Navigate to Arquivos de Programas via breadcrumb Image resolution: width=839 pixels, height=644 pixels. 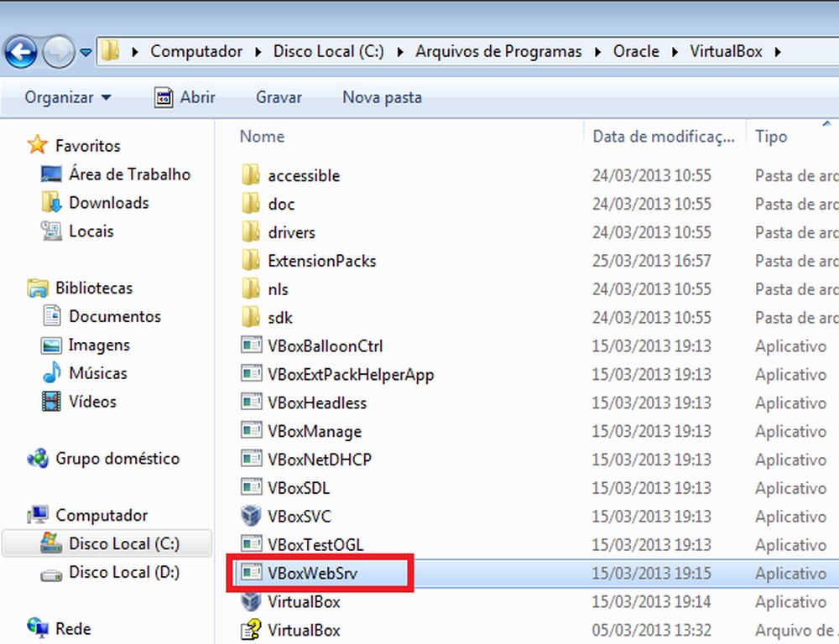click(498, 51)
